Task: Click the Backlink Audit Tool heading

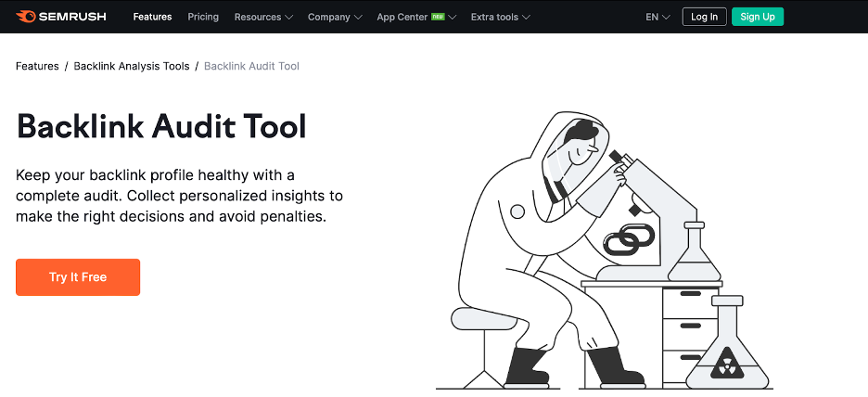Action: point(161,126)
